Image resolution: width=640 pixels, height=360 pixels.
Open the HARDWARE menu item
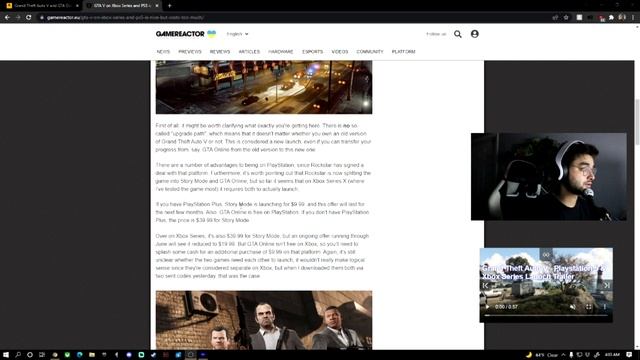click(x=281, y=52)
